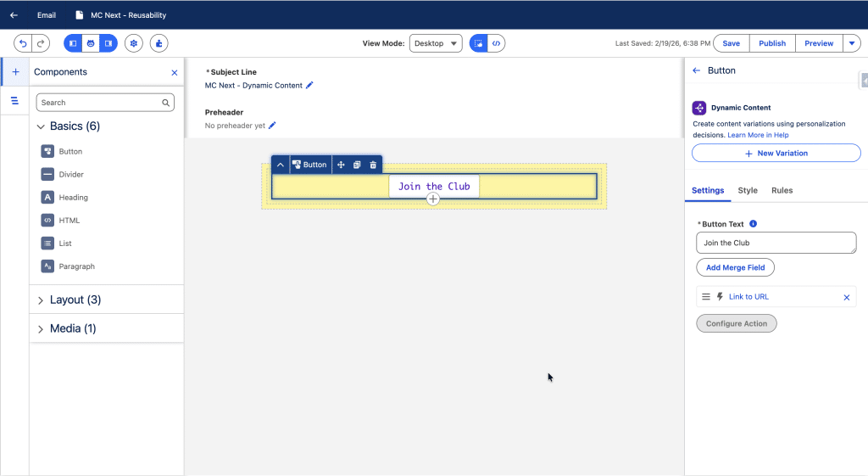The width and height of the screenshot is (868, 476).
Task: Collapse the Basics (6) section
Action: (41, 126)
